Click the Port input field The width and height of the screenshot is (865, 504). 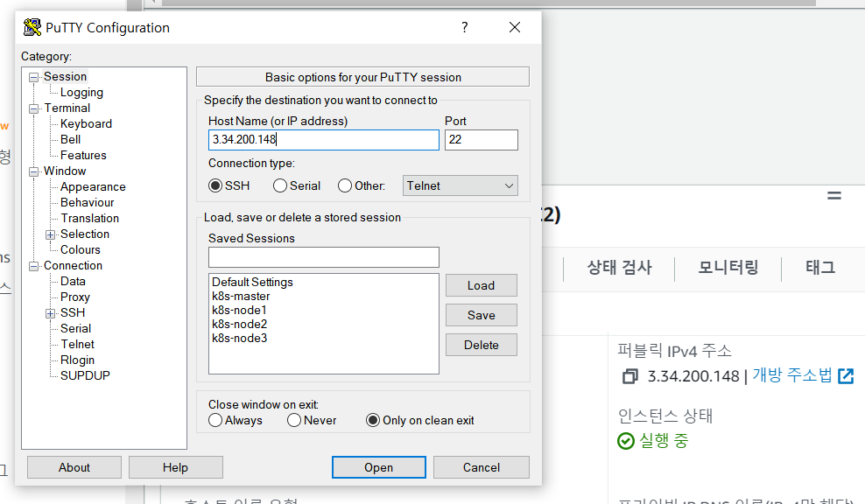coord(481,139)
